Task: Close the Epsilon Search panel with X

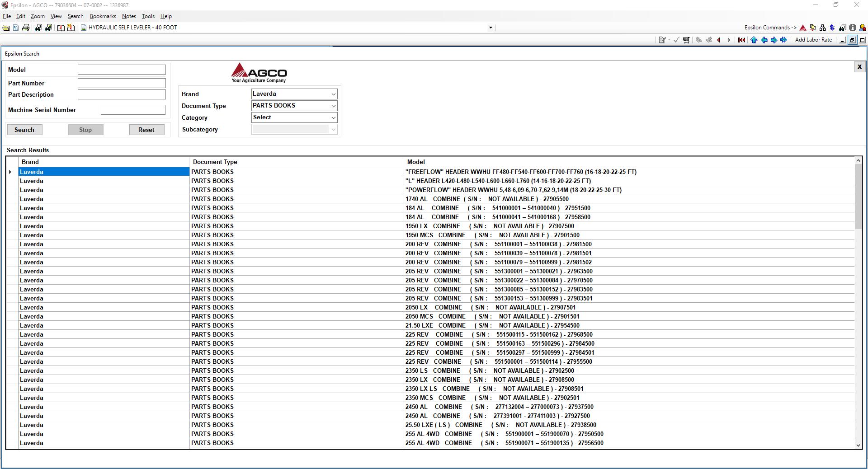Action: [859, 67]
